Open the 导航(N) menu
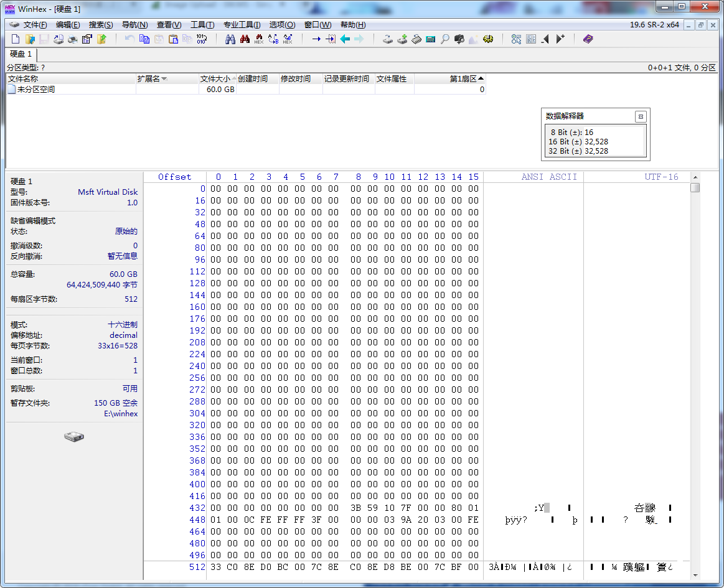 (x=134, y=25)
